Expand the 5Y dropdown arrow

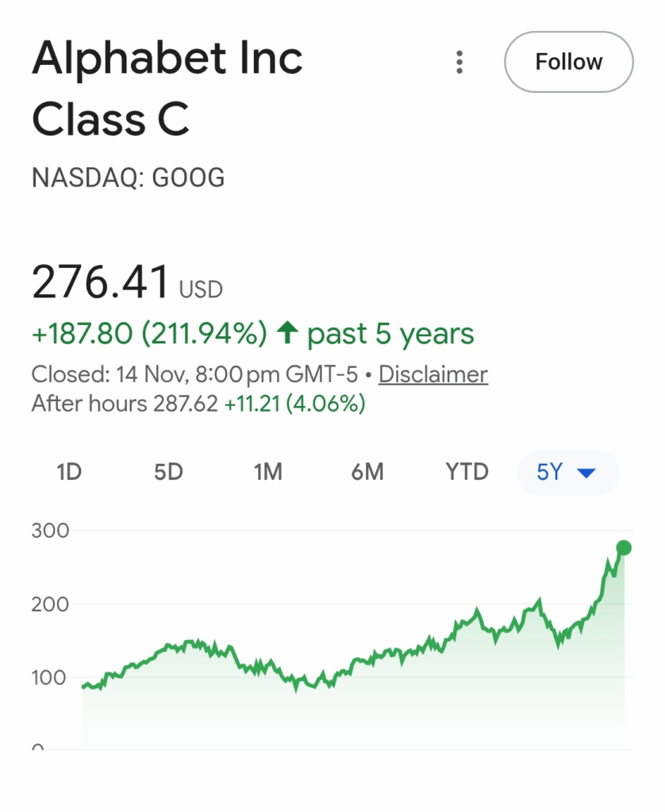(586, 473)
